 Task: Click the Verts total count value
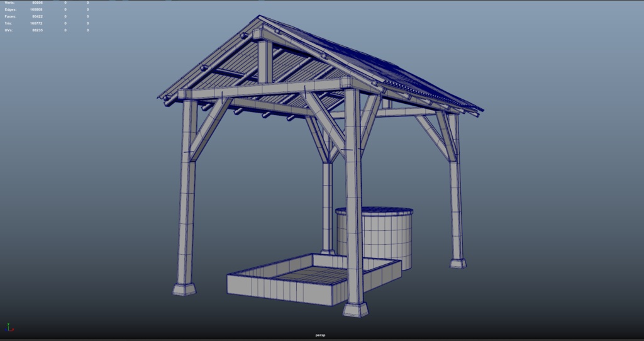point(37,3)
